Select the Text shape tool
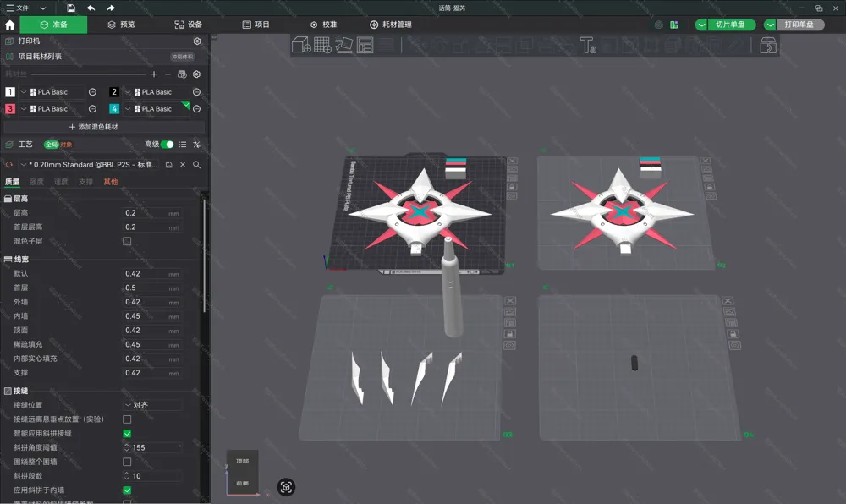Image resolution: width=846 pixels, height=504 pixels. click(588, 45)
